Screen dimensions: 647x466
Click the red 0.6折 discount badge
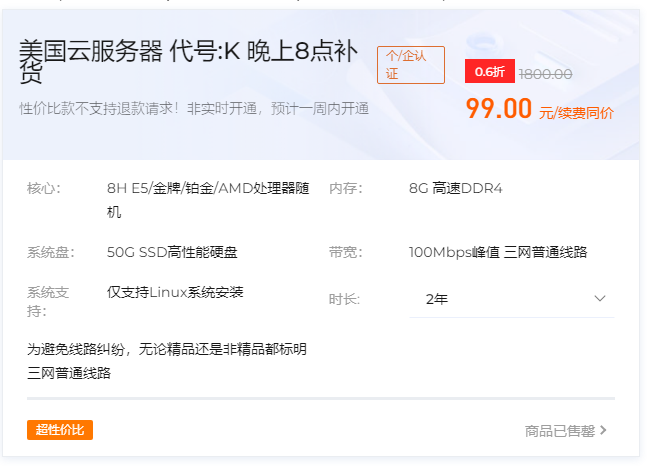490,72
